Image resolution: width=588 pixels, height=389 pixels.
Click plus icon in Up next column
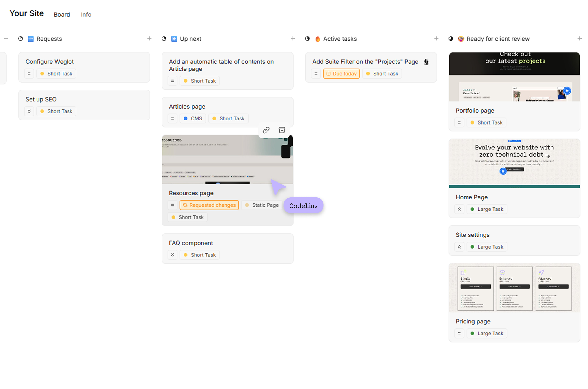(293, 38)
